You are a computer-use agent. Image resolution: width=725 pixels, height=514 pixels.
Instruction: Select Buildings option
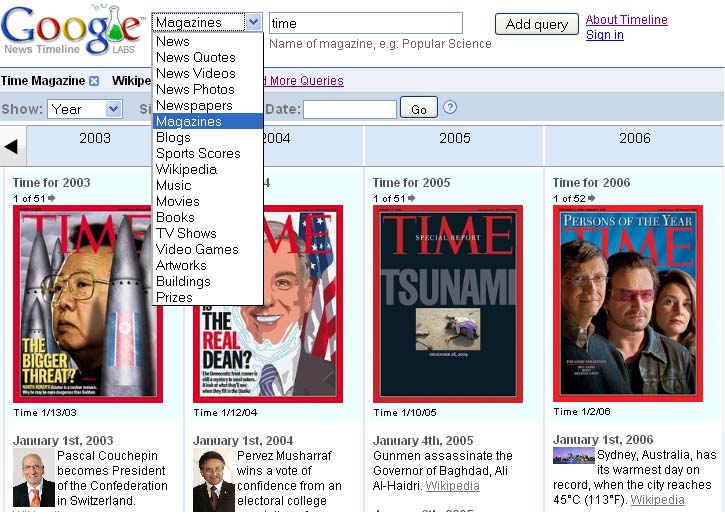pyautogui.click(x=208, y=281)
